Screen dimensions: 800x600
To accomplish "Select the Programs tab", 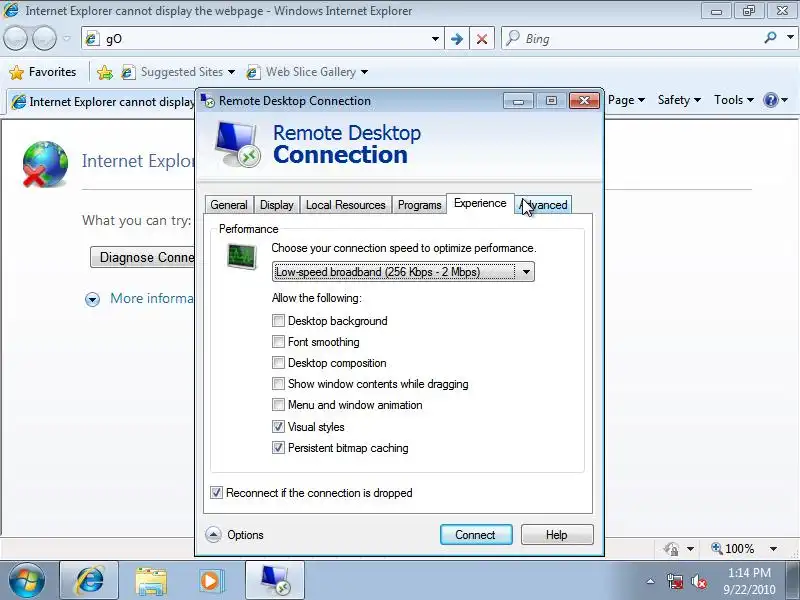I will click(419, 205).
